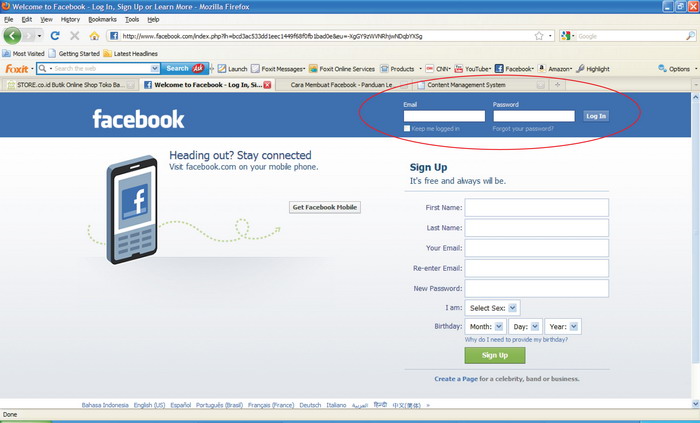Open the Select Sex dropdown
The width and height of the screenshot is (700, 423).
click(x=493, y=308)
